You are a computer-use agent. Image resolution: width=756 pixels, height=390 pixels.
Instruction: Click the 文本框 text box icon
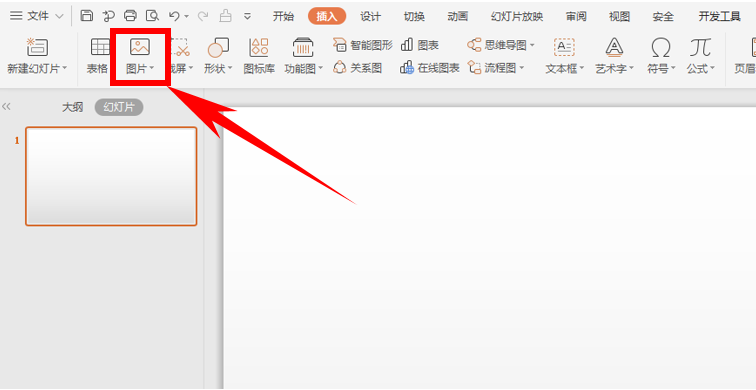point(564,47)
